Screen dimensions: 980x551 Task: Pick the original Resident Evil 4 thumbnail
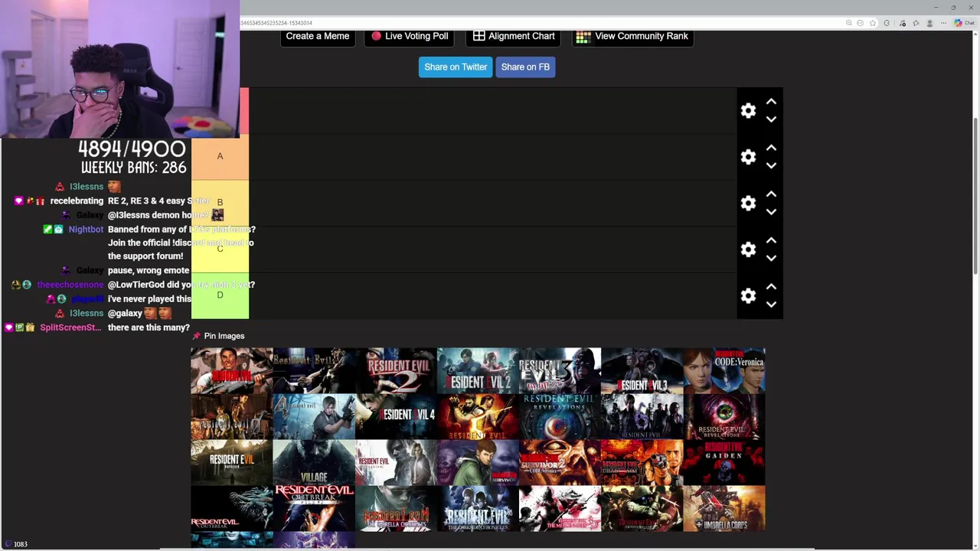(314, 417)
